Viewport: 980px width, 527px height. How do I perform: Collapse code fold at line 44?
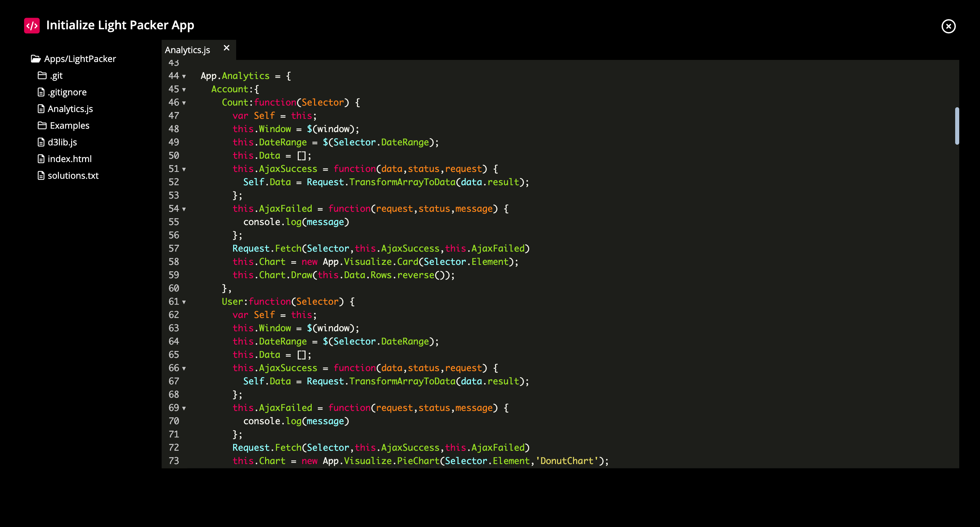coord(184,77)
